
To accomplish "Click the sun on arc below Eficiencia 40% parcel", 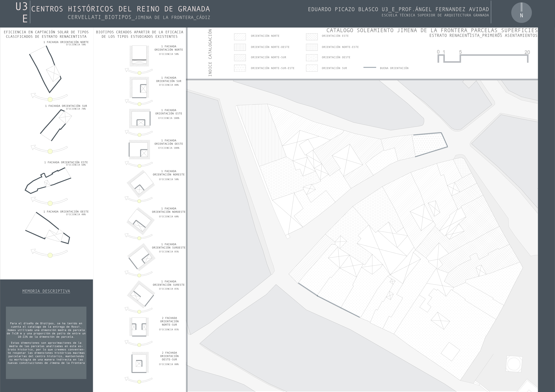I will pos(50,255).
